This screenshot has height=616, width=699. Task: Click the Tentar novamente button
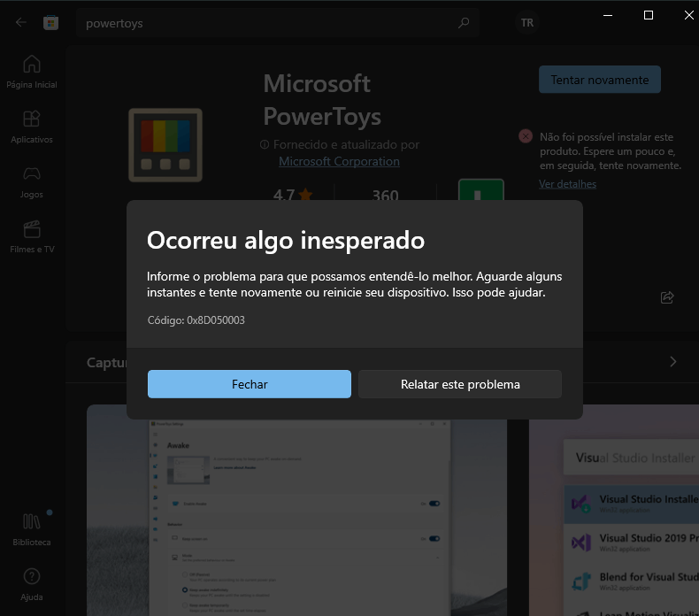pyautogui.click(x=600, y=80)
